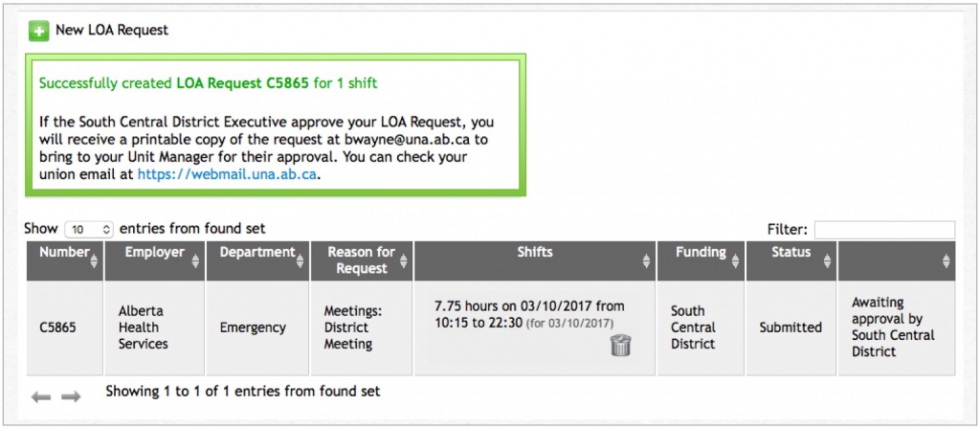The width and height of the screenshot is (980, 429).
Task: Sort by Status column arrows
Action: pyautogui.click(x=828, y=260)
